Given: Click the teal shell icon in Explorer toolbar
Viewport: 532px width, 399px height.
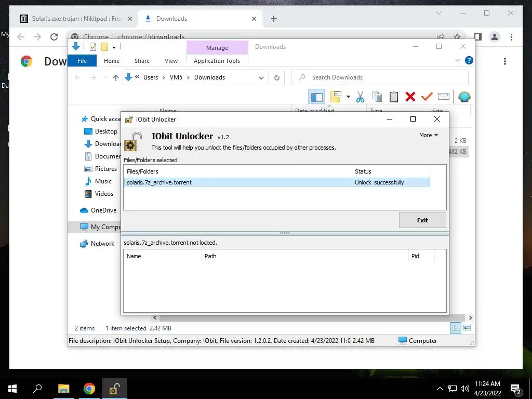Looking at the screenshot, I should [x=464, y=97].
